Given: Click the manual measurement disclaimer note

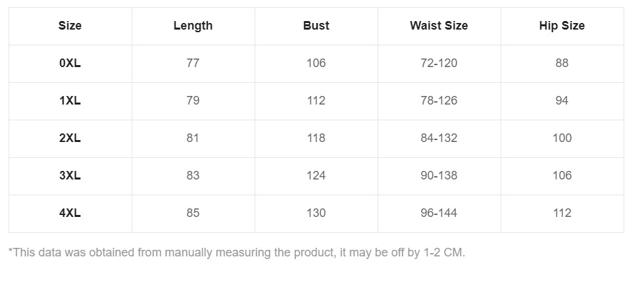Looking at the screenshot, I should [x=237, y=252].
